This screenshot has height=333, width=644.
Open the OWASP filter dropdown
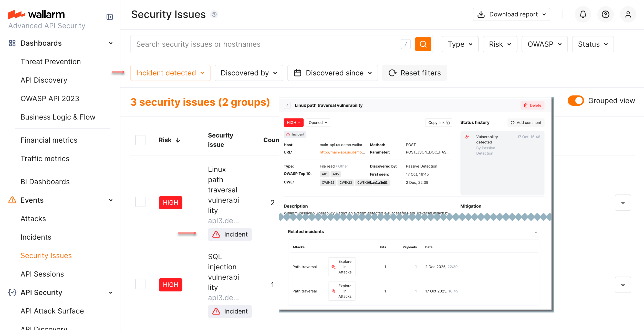pos(544,44)
